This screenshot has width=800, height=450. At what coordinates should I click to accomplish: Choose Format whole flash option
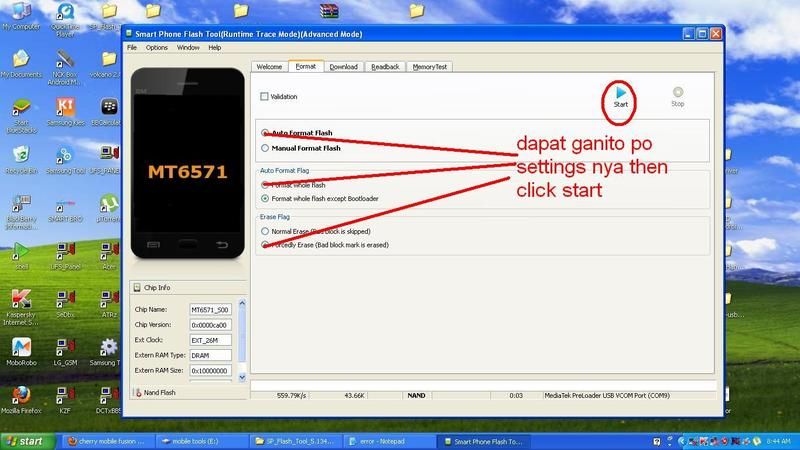click(x=265, y=185)
